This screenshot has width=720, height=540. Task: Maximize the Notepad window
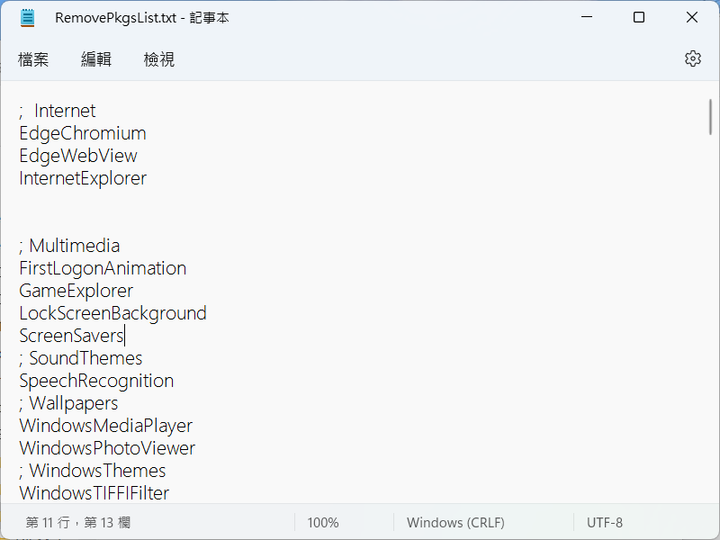(x=639, y=17)
